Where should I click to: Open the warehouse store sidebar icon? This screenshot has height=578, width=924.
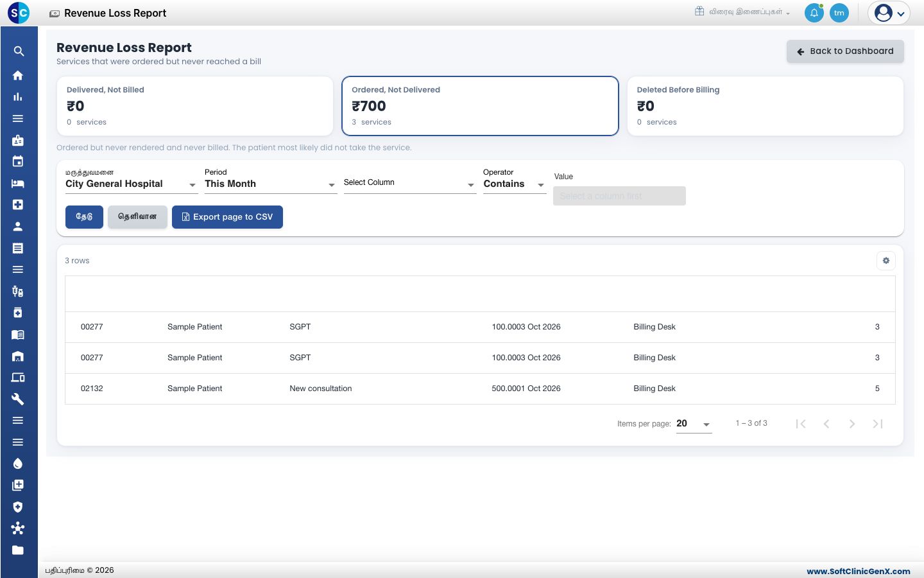tap(18, 356)
